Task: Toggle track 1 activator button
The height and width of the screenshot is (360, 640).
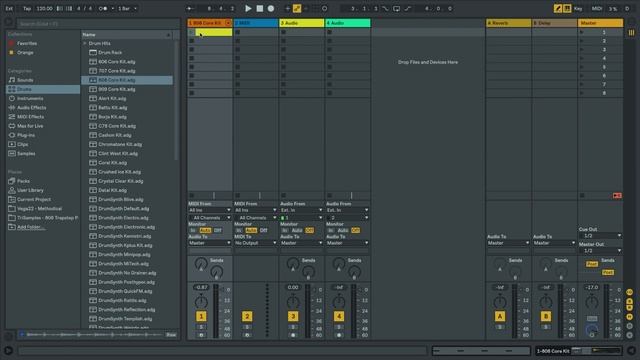Action: coord(201,316)
